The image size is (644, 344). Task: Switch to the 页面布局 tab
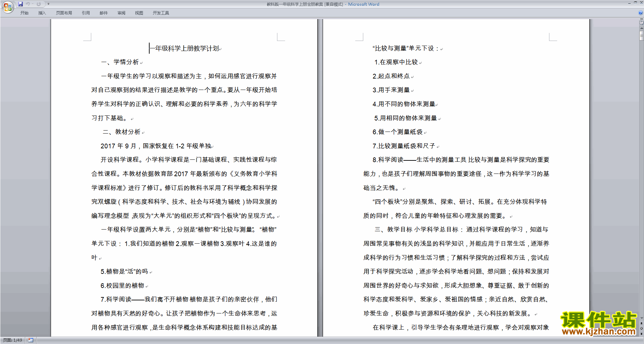[64, 13]
